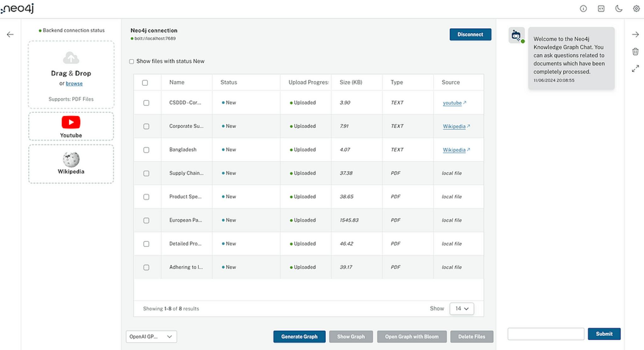Toggle dark mode with the moon icon
This screenshot has width=644, height=350.
pyautogui.click(x=618, y=9)
